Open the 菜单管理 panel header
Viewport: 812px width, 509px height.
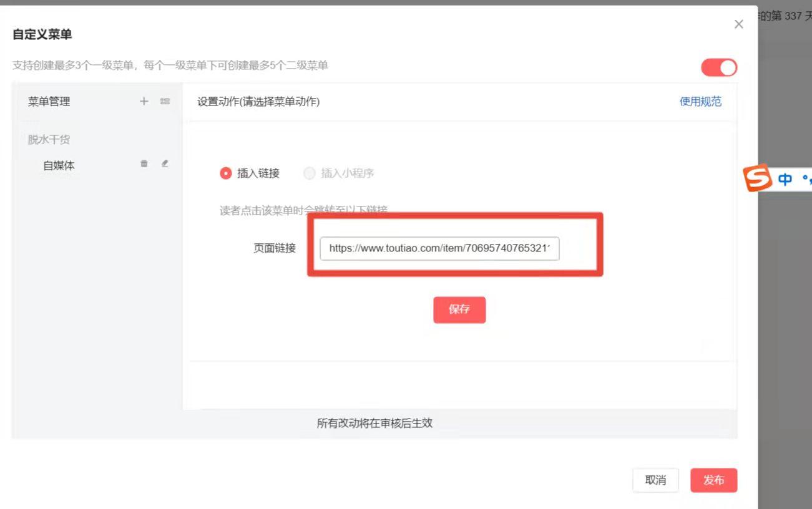[x=49, y=101]
